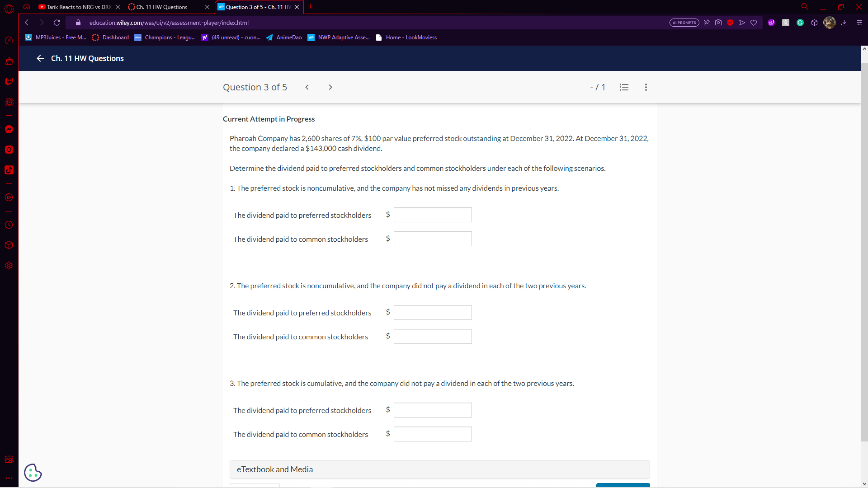This screenshot has height=488, width=868.
Task: Click the Opera snapshot camera icon
Action: click(x=718, y=23)
